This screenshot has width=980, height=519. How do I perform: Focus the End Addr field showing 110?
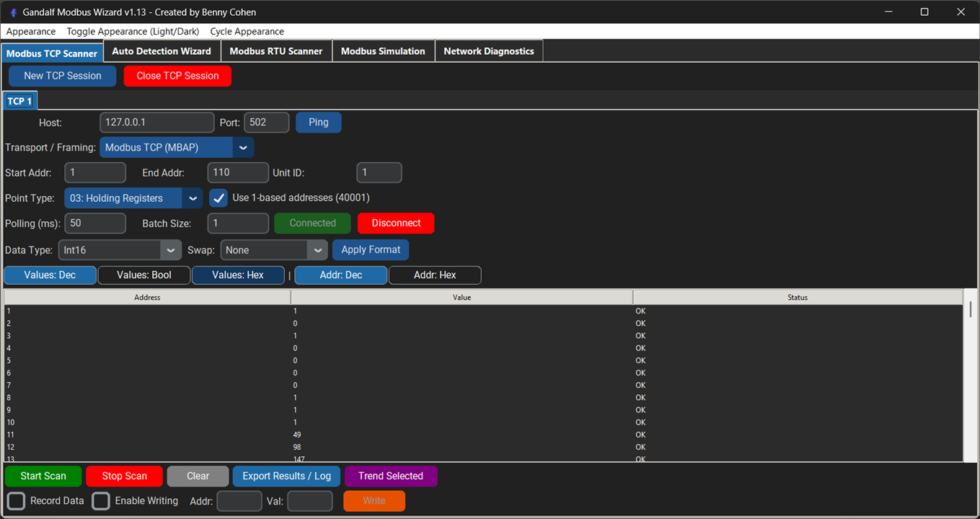(238, 172)
